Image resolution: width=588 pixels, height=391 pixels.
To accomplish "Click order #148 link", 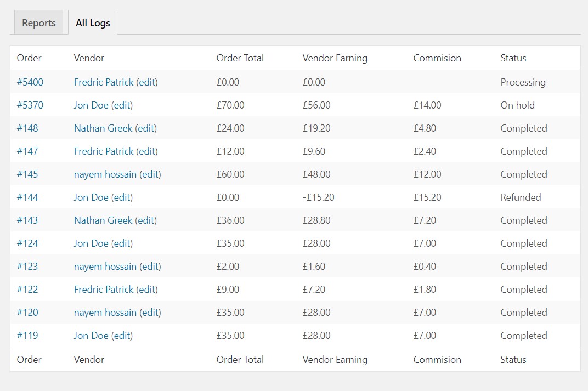I will click(x=27, y=128).
